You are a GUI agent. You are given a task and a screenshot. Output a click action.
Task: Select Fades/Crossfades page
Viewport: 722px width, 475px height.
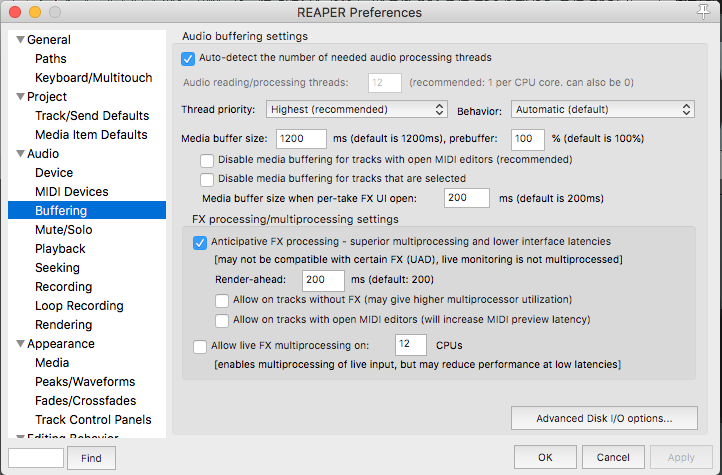(86, 401)
